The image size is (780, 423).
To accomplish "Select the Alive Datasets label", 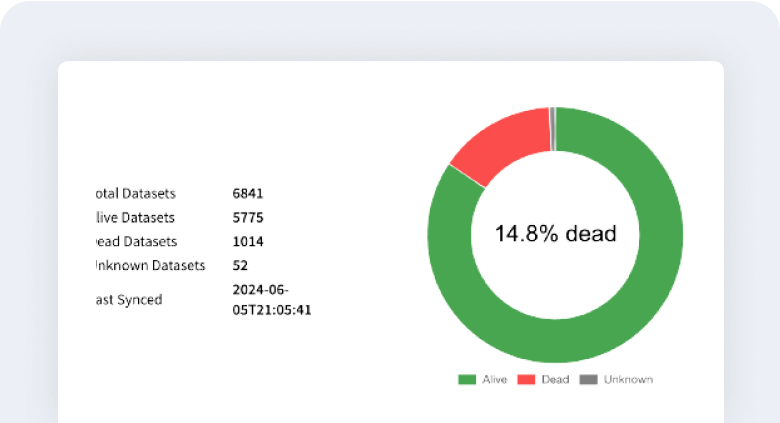I will (x=134, y=217).
